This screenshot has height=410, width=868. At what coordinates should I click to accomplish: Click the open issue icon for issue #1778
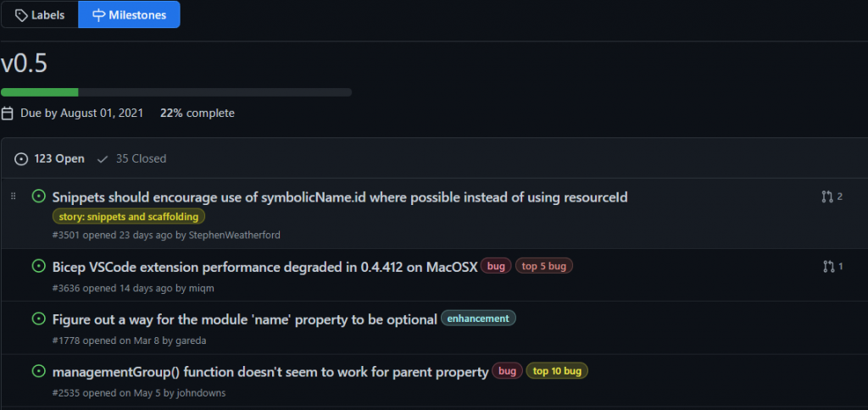[x=38, y=319]
